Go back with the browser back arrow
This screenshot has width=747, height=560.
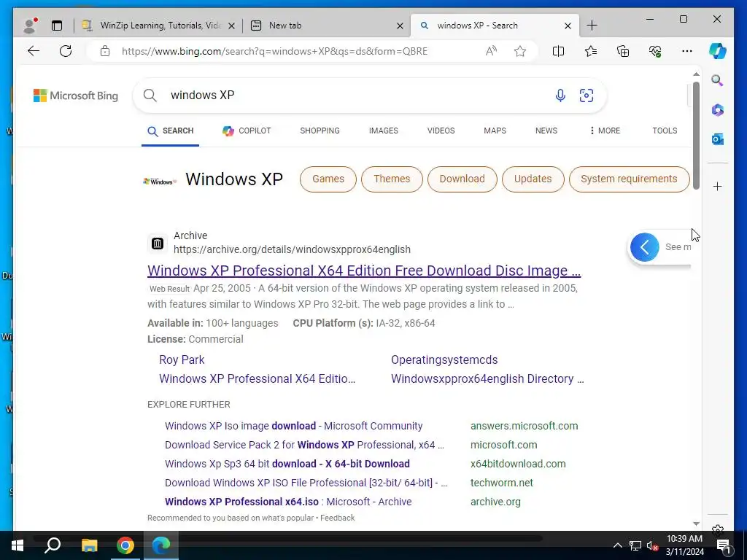point(34,51)
